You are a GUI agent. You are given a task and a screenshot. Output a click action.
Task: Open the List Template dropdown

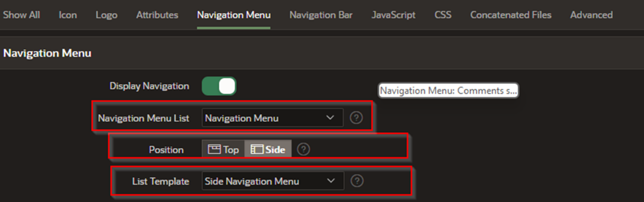(273, 181)
